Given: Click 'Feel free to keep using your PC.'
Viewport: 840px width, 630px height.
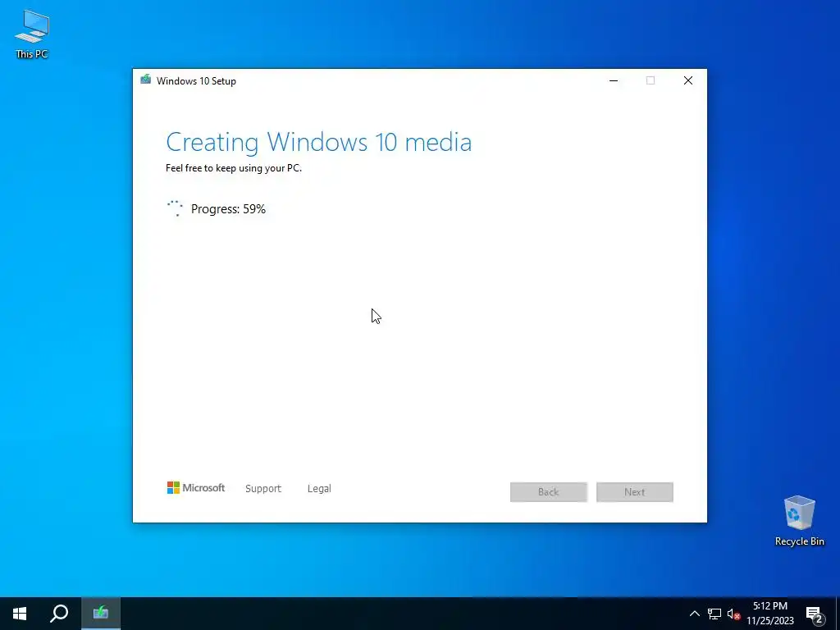Looking at the screenshot, I should pyautogui.click(x=234, y=167).
